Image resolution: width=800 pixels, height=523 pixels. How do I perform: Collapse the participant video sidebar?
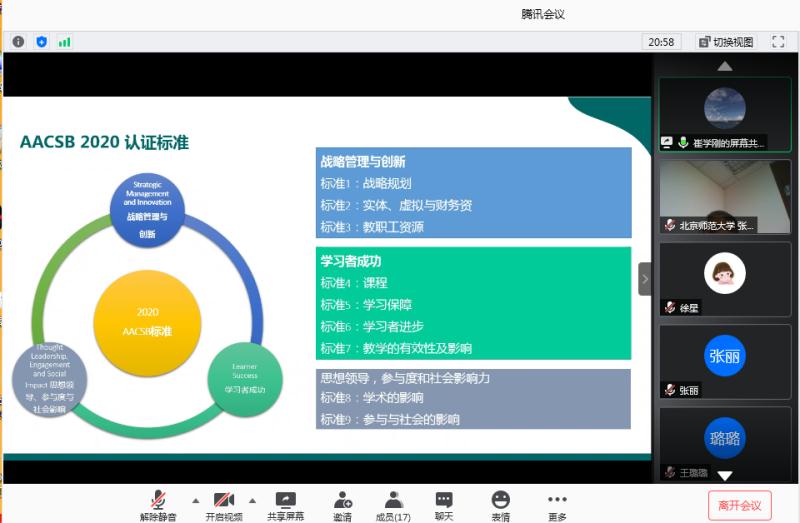pos(645,279)
